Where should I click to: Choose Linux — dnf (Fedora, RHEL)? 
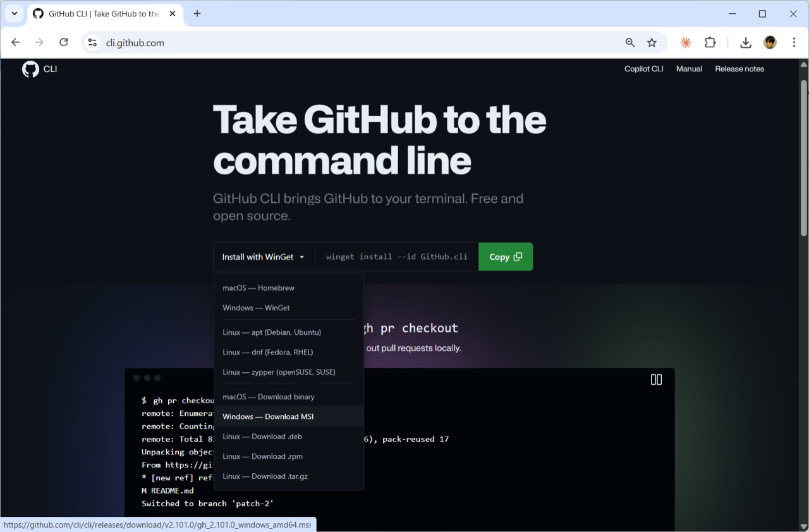tap(289, 352)
